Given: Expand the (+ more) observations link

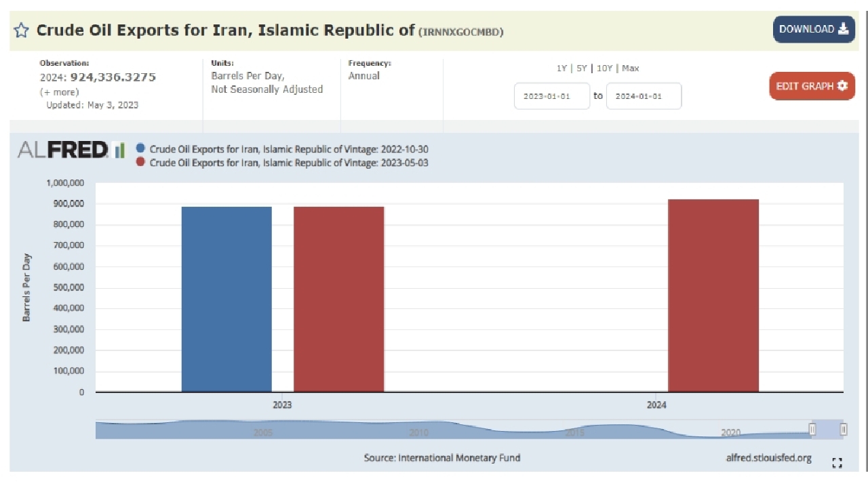Looking at the screenshot, I should [60, 92].
